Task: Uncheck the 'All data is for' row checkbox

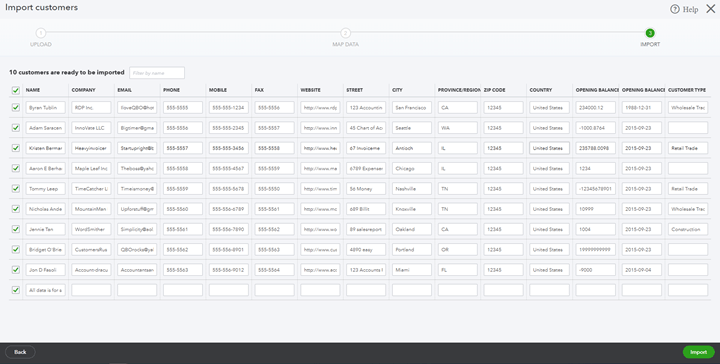Action: (16, 290)
